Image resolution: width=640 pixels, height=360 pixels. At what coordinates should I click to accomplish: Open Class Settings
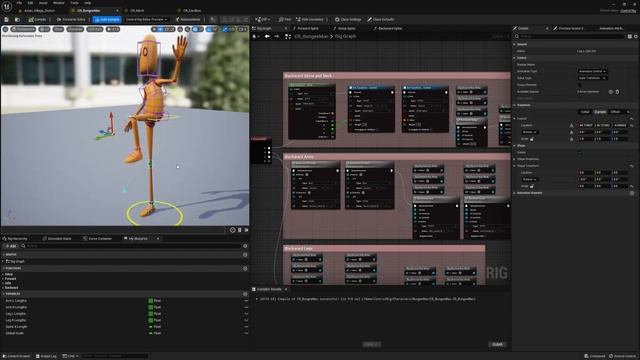point(348,20)
